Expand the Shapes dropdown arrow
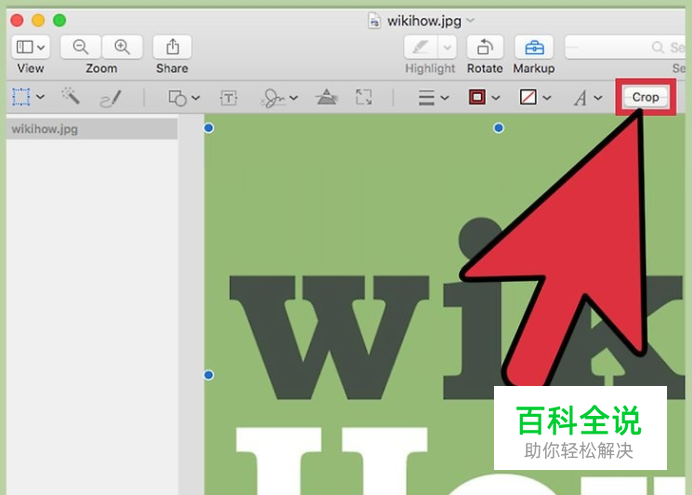Image resolution: width=692 pixels, height=495 pixels. (196, 98)
